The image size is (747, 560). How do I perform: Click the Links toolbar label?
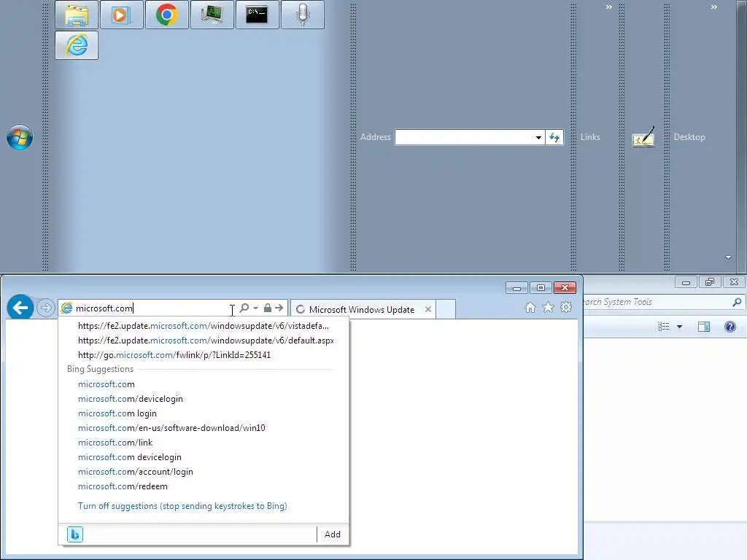click(x=590, y=137)
